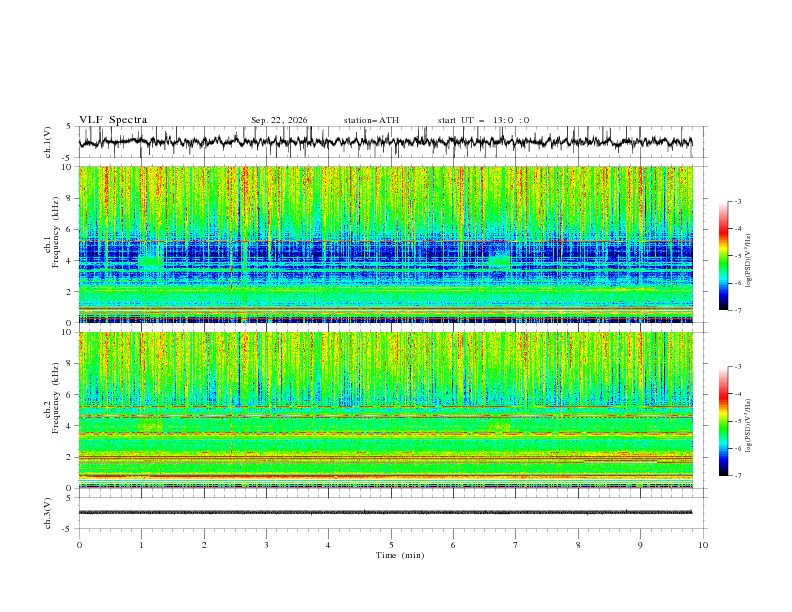Click the start UT 13:0:0 label
The width and height of the screenshot is (792, 612).
pyautogui.click(x=483, y=120)
